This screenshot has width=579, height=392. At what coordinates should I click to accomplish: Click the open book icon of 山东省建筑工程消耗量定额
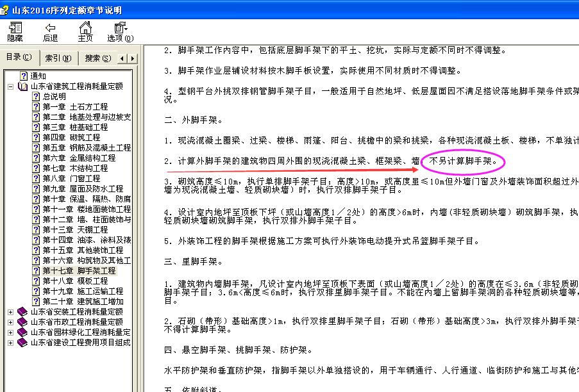click(22, 86)
